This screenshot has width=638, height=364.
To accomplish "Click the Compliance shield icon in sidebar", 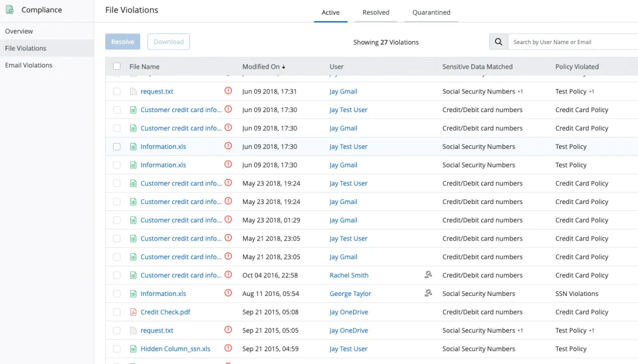I will [x=10, y=10].
